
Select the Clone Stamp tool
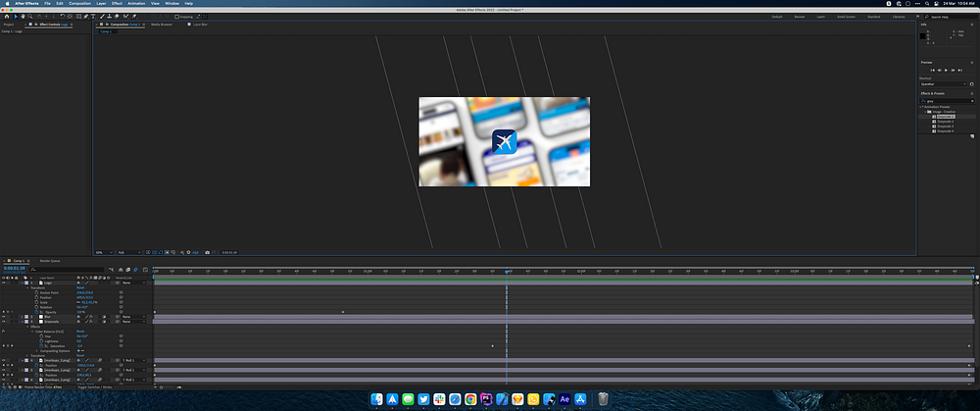click(110, 17)
